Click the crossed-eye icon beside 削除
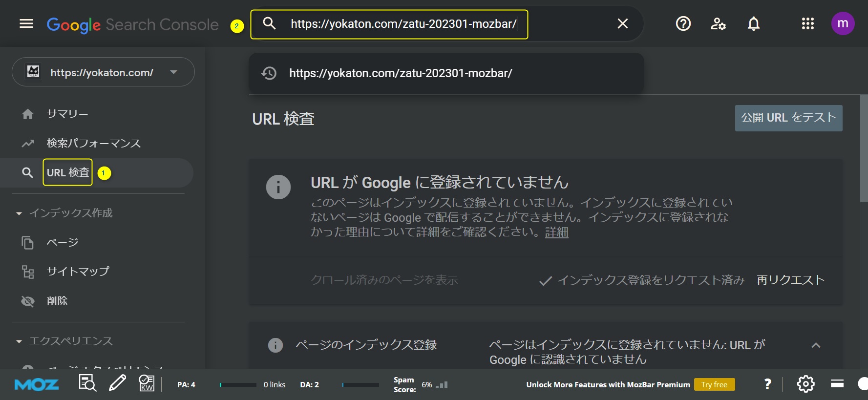The width and height of the screenshot is (868, 400). point(28,301)
